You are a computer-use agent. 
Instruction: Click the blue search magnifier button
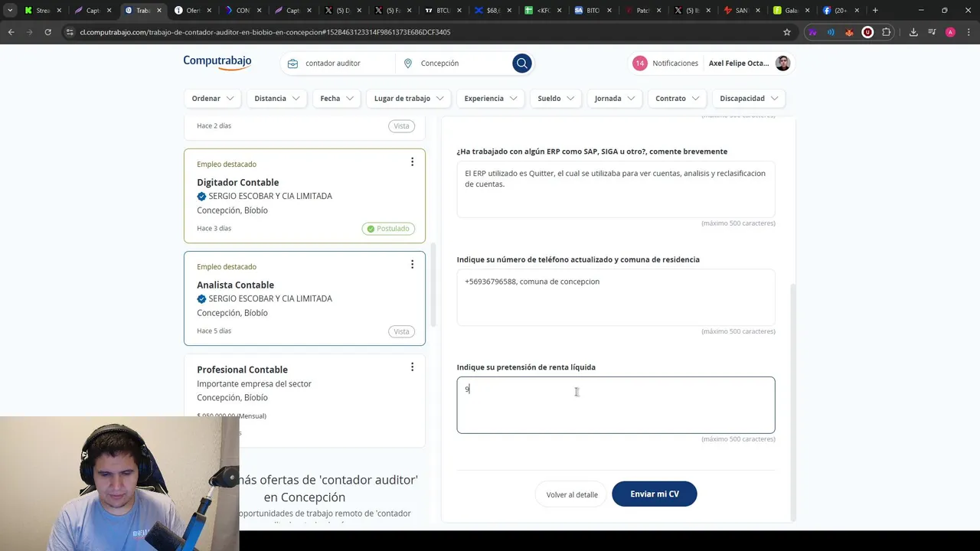point(521,64)
